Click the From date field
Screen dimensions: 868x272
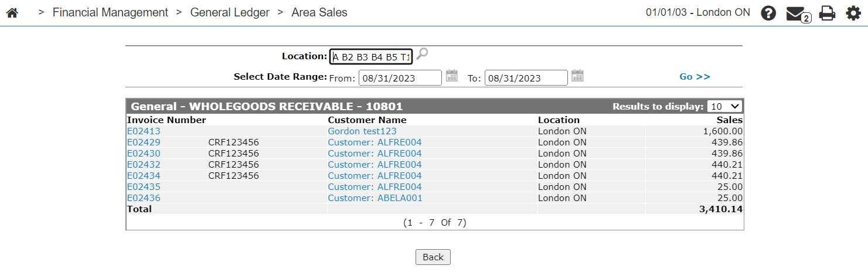point(400,77)
